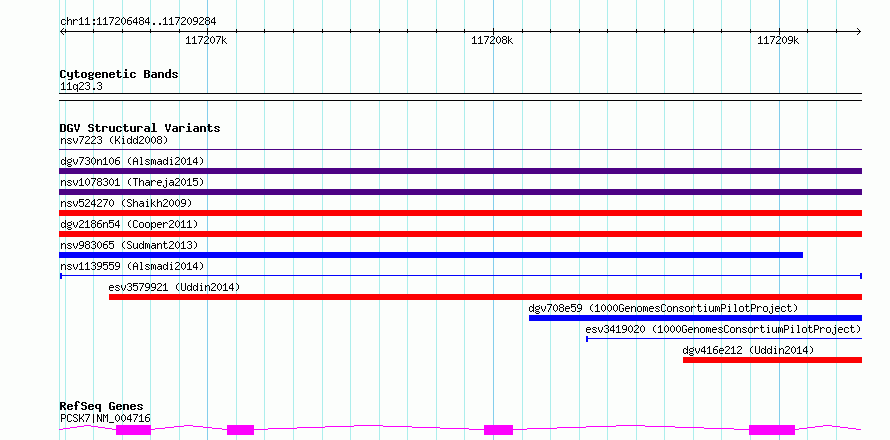
Task: Select the 11q23.3 cytogenetic band bar
Action: tap(460, 97)
